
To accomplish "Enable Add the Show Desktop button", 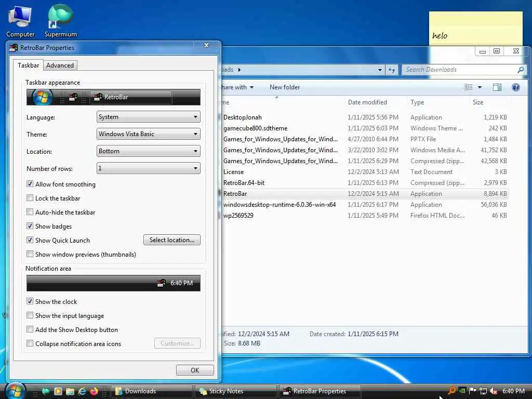I will (30, 329).
